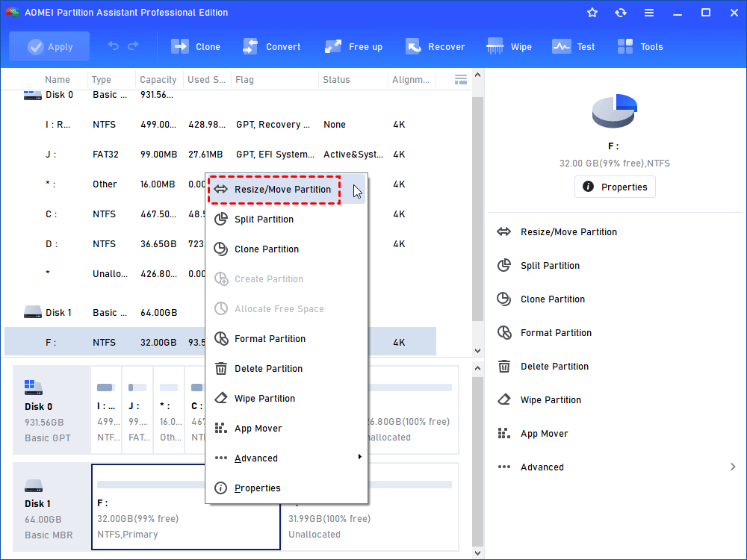
Task: Open the Convert toolbar menu
Action: tap(271, 46)
